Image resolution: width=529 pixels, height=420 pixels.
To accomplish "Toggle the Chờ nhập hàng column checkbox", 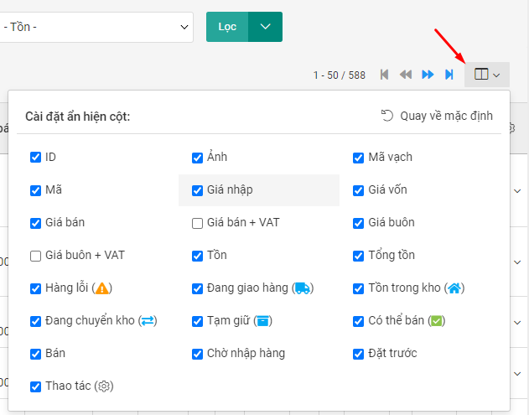I will pos(197,354).
